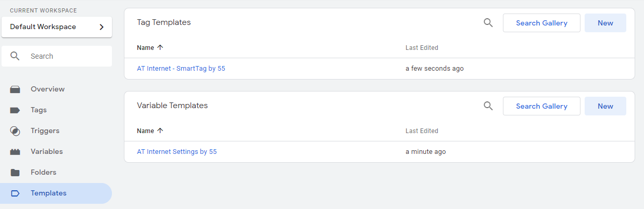644x209 pixels.
Task: Click the Folders icon in sidebar
Action: coord(15,173)
